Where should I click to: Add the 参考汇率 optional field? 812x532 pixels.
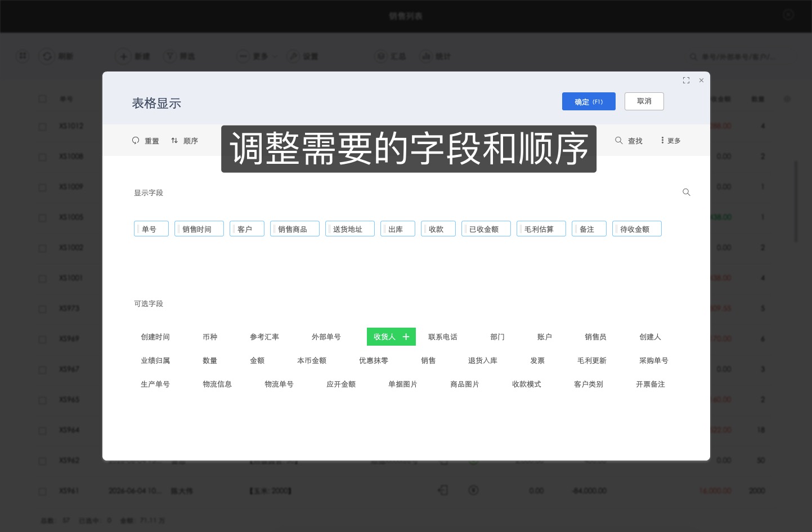[264, 337]
